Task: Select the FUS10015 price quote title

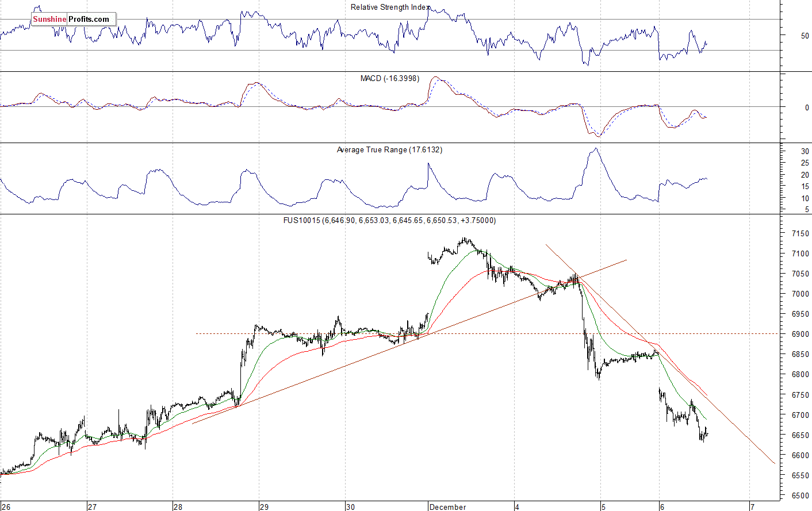Action: (389, 220)
